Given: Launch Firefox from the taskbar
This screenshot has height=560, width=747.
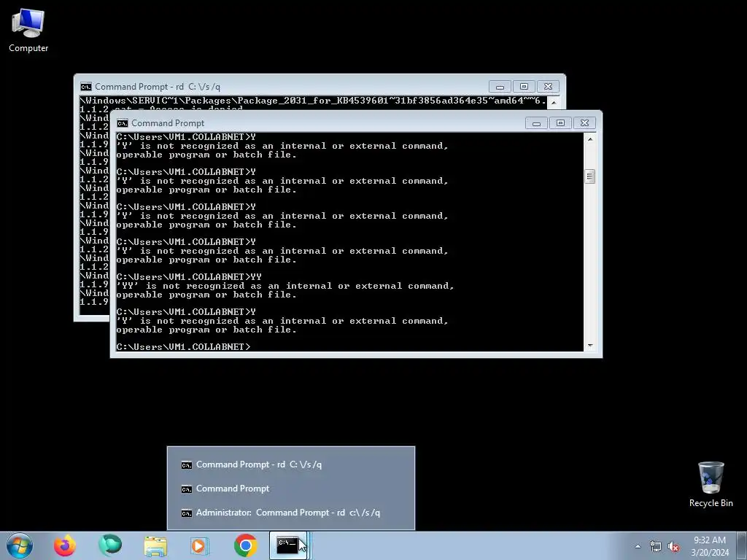Looking at the screenshot, I should click(65, 545).
